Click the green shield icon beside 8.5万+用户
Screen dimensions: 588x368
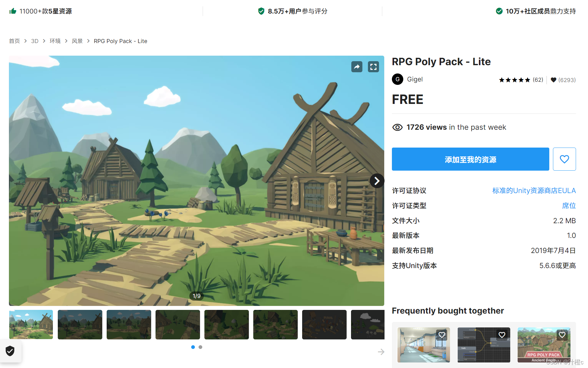[261, 11]
